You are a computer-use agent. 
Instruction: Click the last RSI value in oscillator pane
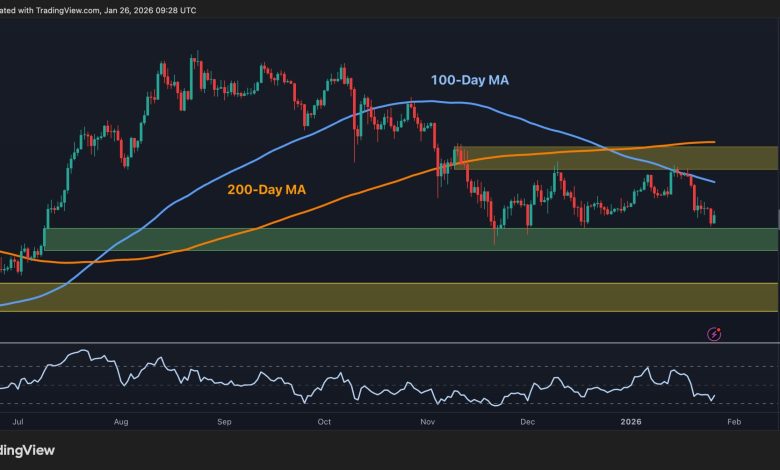coord(714,395)
